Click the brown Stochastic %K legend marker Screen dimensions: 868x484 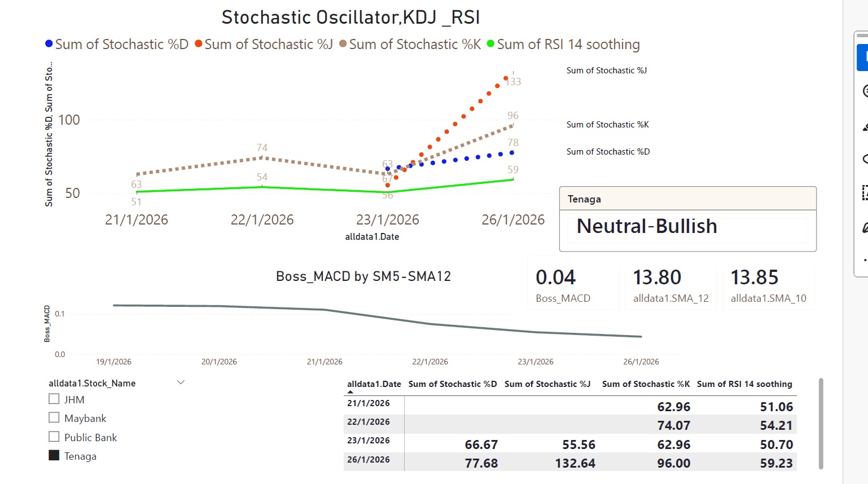[343, 44]
